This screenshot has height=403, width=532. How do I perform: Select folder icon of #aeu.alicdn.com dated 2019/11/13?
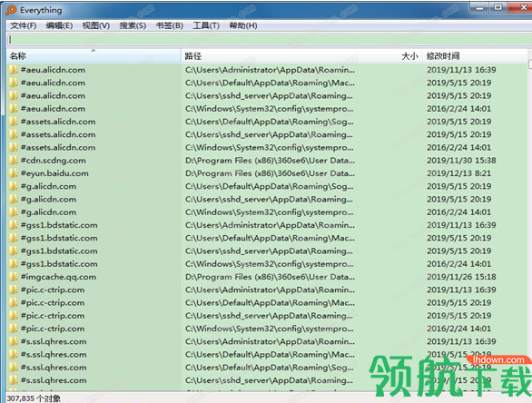pos(14,70)
